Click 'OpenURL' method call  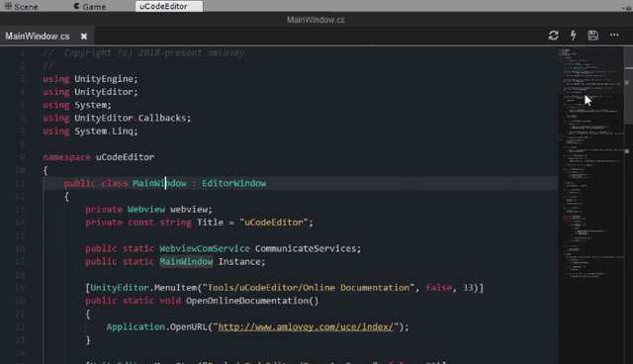coord(189,326)
